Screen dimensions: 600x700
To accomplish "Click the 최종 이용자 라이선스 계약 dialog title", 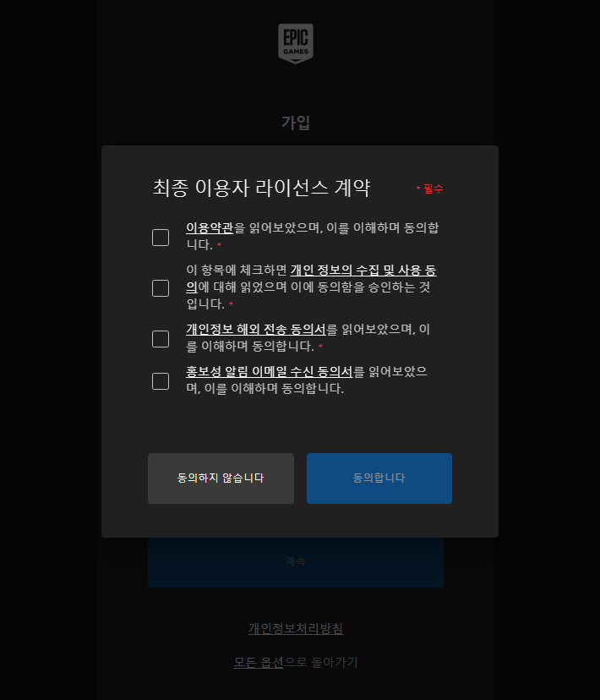I will [x=261, y=188].
